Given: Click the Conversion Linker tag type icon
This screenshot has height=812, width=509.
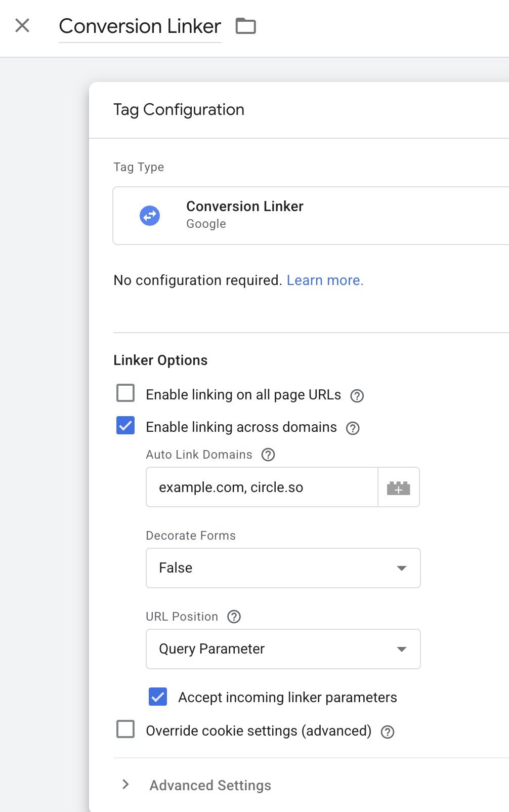Looking at the screenshot, I should point(150,216).
